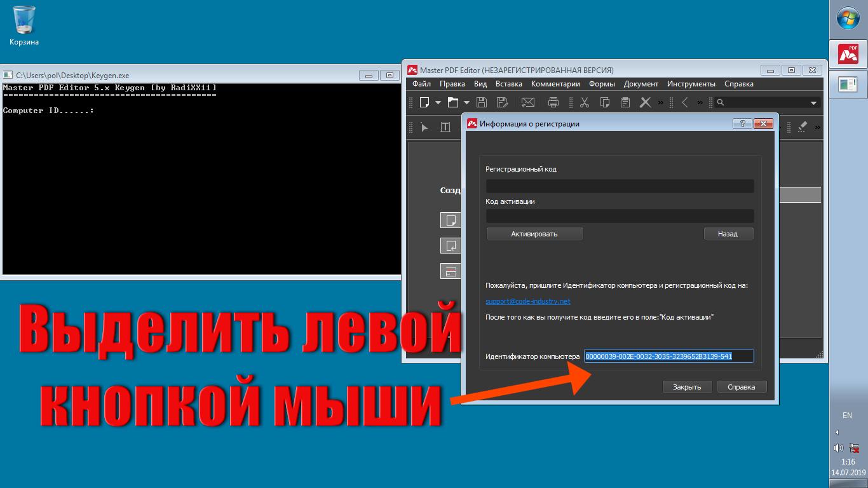
Task: Click the Справка button at the dialog bottom
Action: click(742, 387)
